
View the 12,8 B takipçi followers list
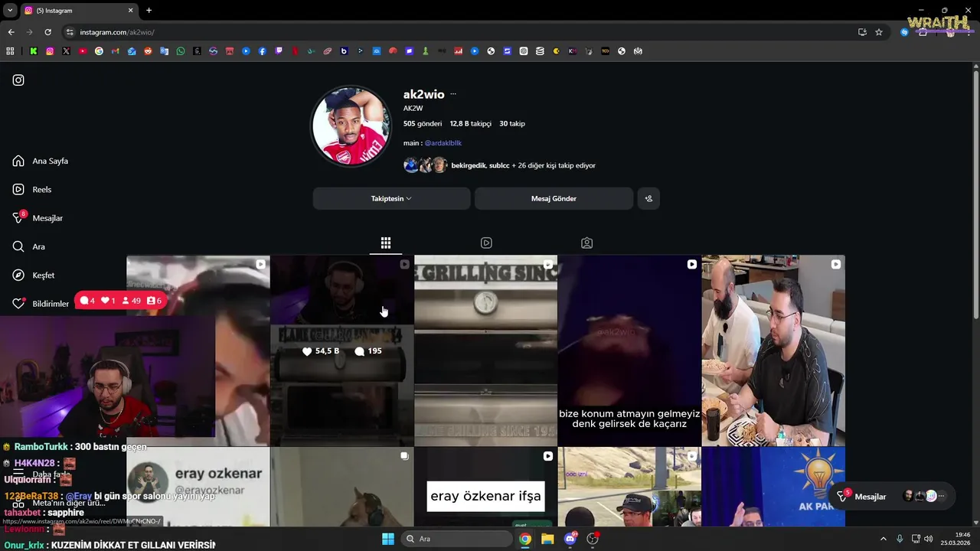[x=470, y=123]
